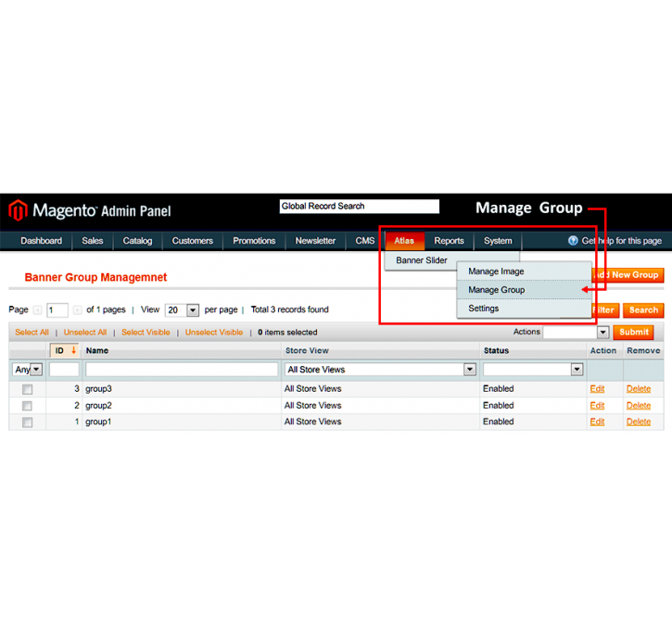Focus the Global Record Search field

pyautogui.click(x=360, y=207)
